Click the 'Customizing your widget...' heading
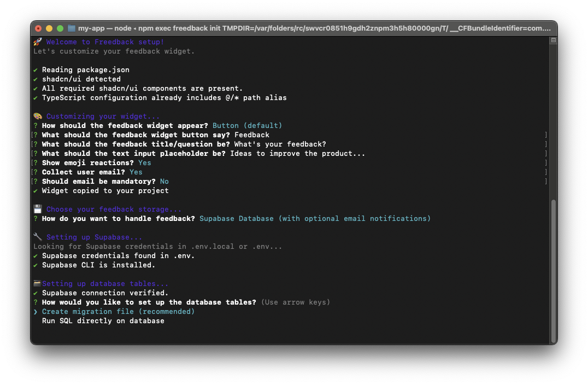The image size is (588, 385). coord(103,116)
